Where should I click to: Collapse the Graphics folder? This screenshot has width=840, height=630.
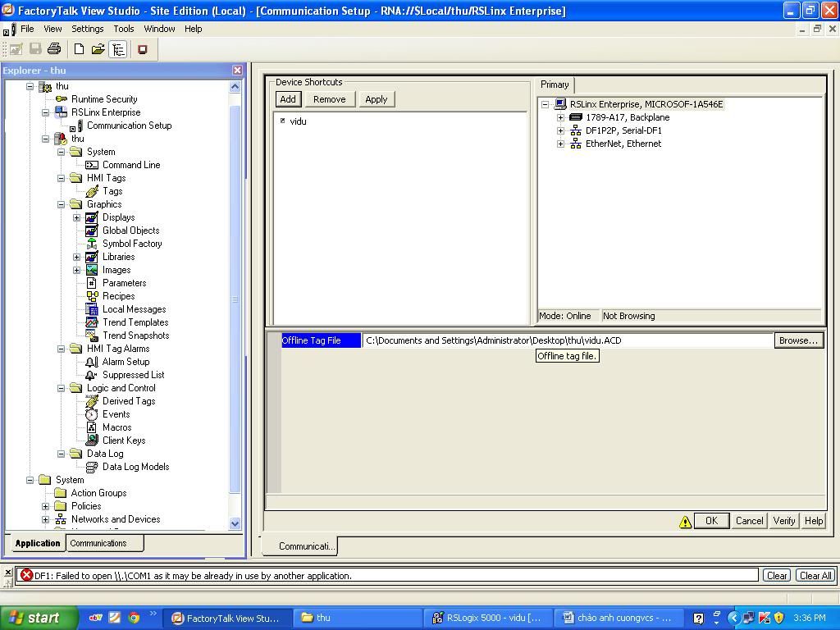61,204
